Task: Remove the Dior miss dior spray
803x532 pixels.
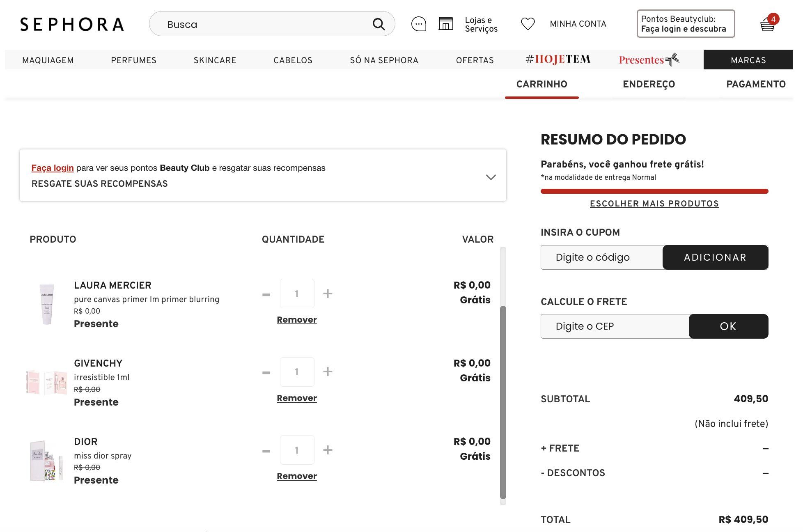Action: pyautogui.click(x=297, y=476)
